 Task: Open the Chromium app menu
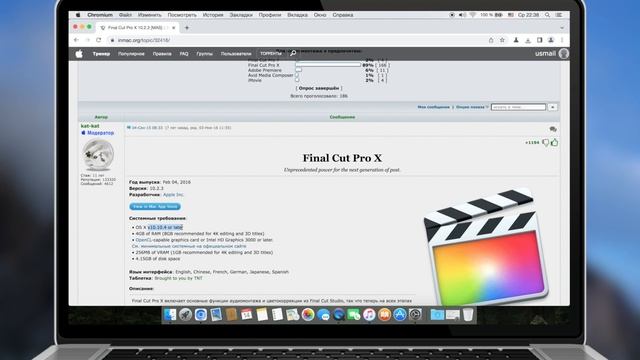point(100,15)
